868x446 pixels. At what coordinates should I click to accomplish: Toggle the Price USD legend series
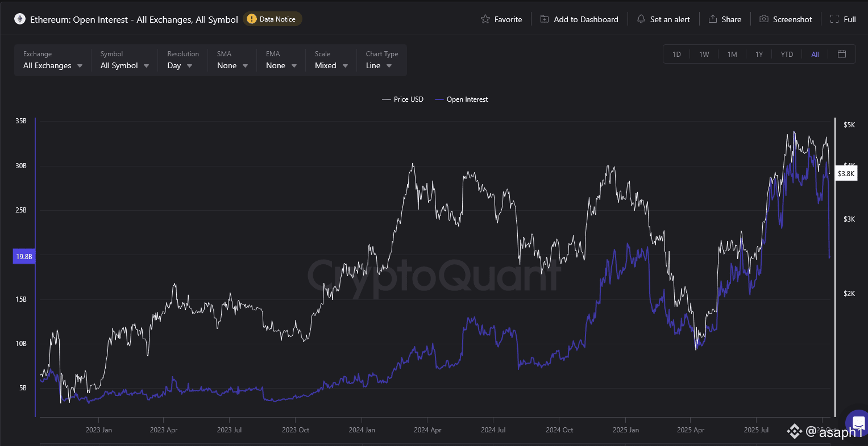[403, 99]
